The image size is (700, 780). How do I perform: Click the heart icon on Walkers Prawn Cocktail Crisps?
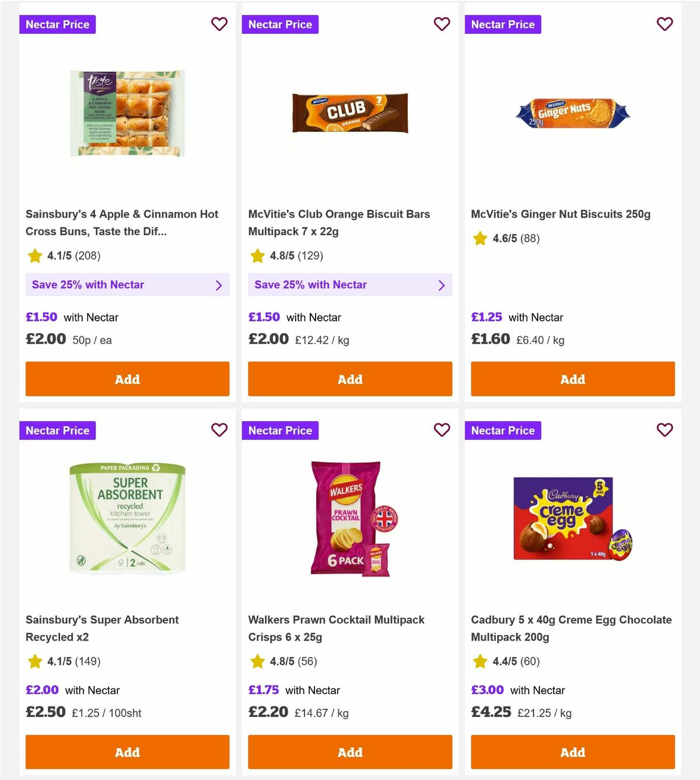point(442,430)
